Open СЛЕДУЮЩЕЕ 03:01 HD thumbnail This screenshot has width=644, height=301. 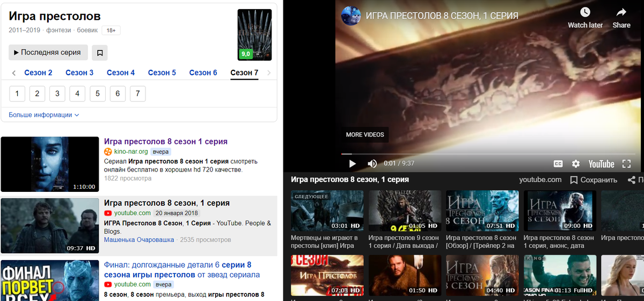[326, 211]
